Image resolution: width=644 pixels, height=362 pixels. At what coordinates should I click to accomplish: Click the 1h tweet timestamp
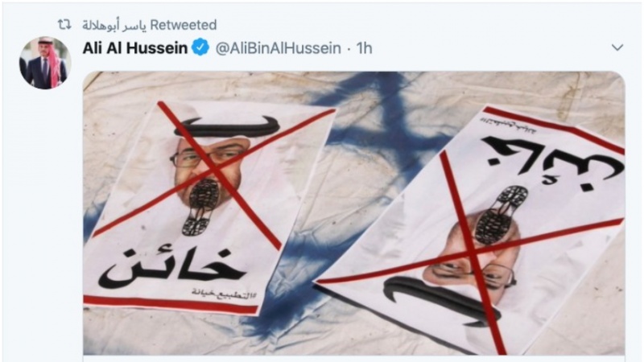click(364, 48)
